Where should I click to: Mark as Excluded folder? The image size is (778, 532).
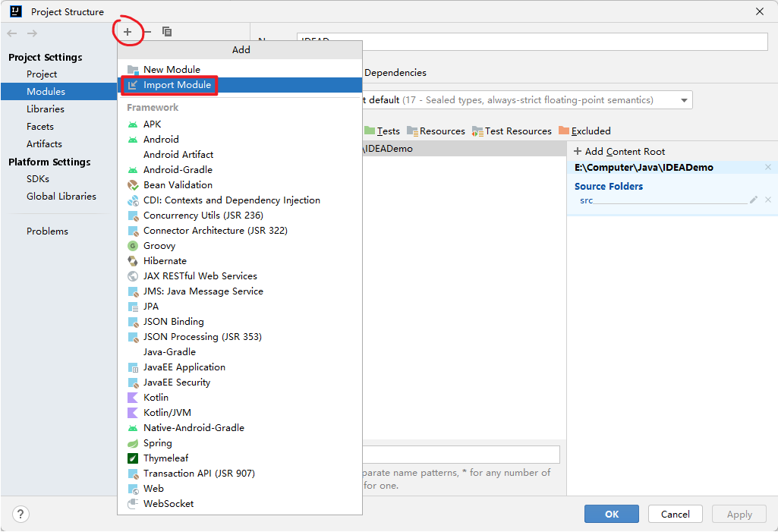tap(585, 131)
